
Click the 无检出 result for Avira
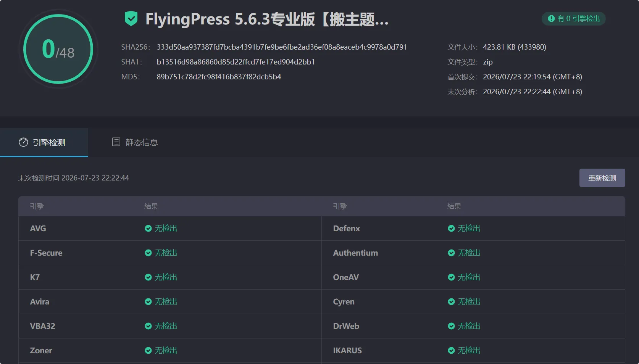166,302
